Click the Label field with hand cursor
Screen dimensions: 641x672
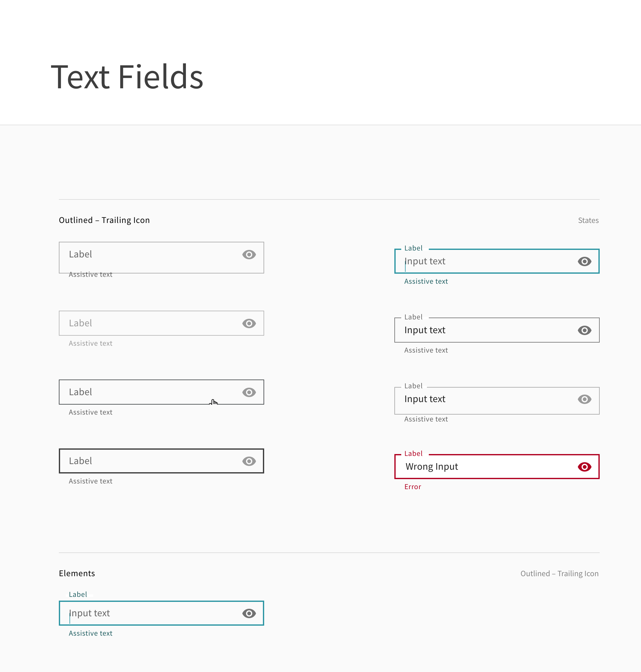[161, 392]
